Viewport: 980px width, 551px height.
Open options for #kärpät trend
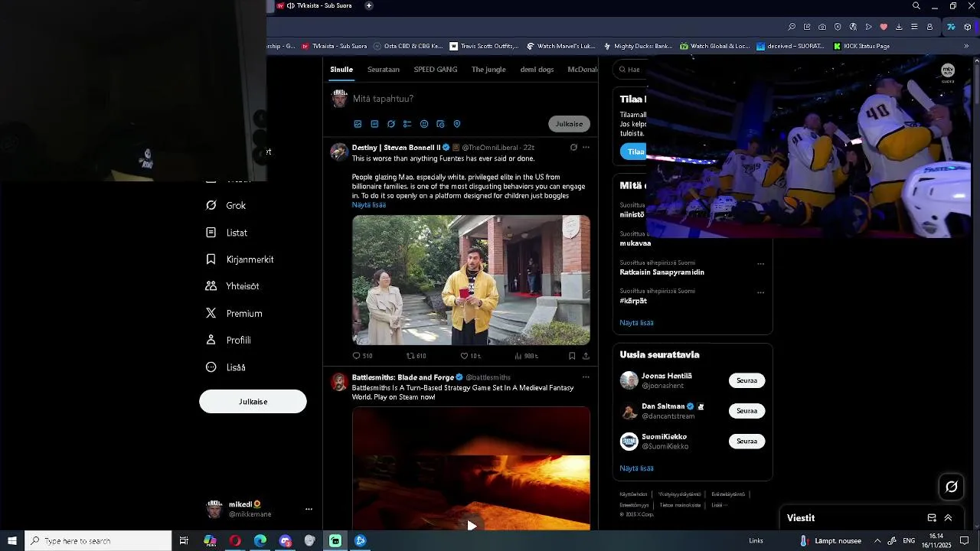pos(760,292)
